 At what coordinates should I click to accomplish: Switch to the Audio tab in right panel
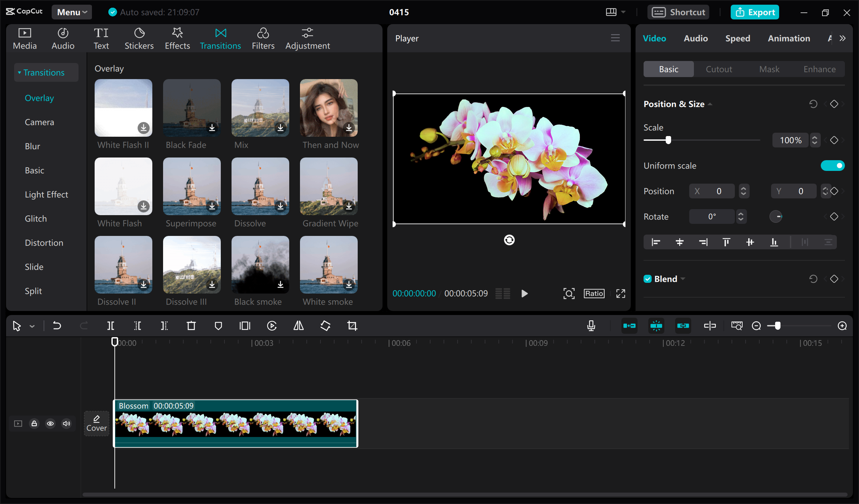point(695,38)
